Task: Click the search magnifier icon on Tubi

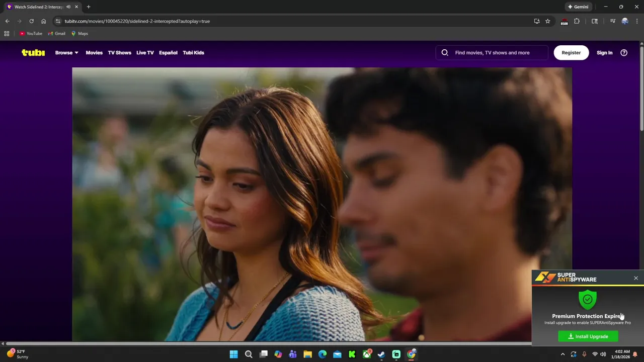Action: (x=445, y=53)
